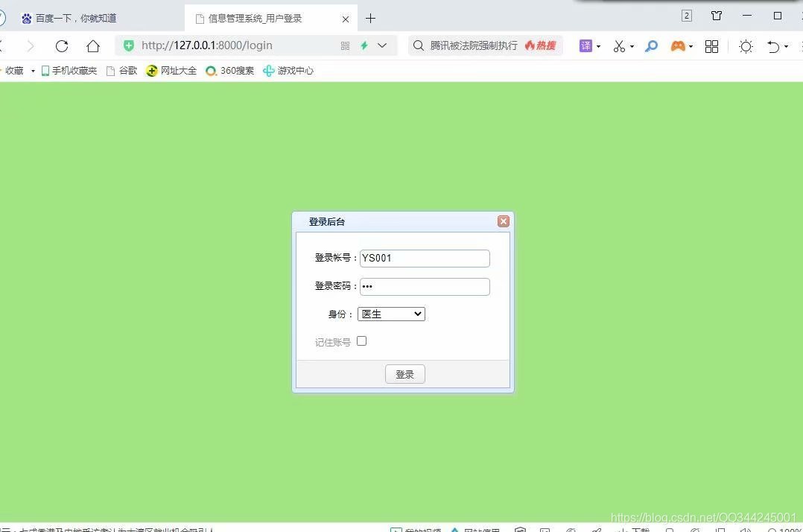The image size is (803, 532).
Task: Open the four-square extensions grid icon
Action: pyautogui.click(x=711, y=46)
